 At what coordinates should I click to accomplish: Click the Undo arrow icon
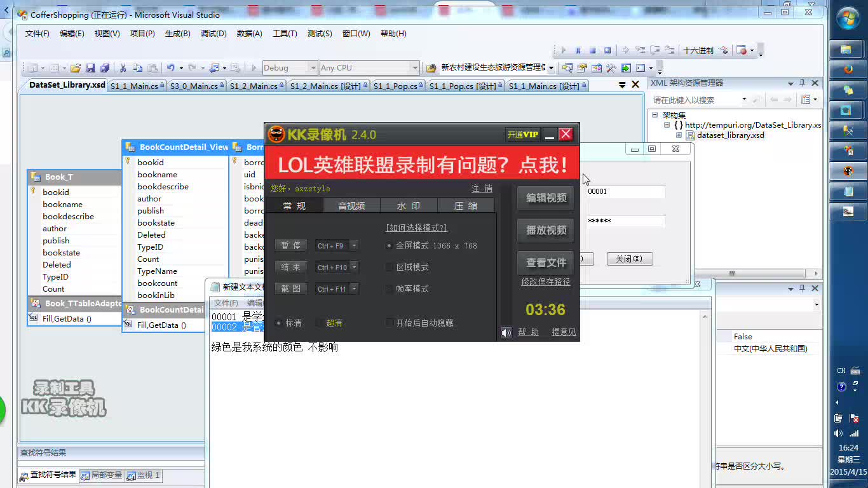(170, 68)
